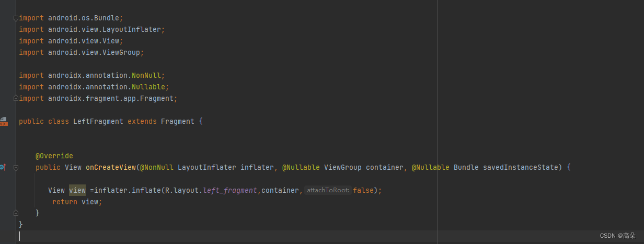Click the highlighted 'view' variable declaration
The width and height of the screenshot is (644, 244).
77,190
